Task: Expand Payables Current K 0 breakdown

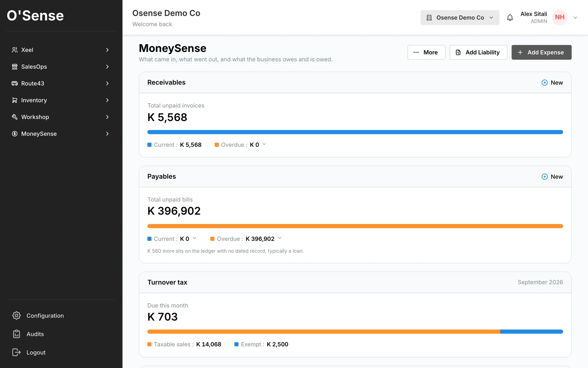Action: click(194, 238)
